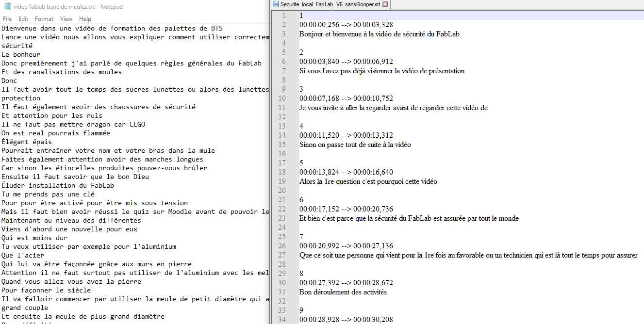
Task: Open the File menu in Notepad
Action: click(7, 19)
